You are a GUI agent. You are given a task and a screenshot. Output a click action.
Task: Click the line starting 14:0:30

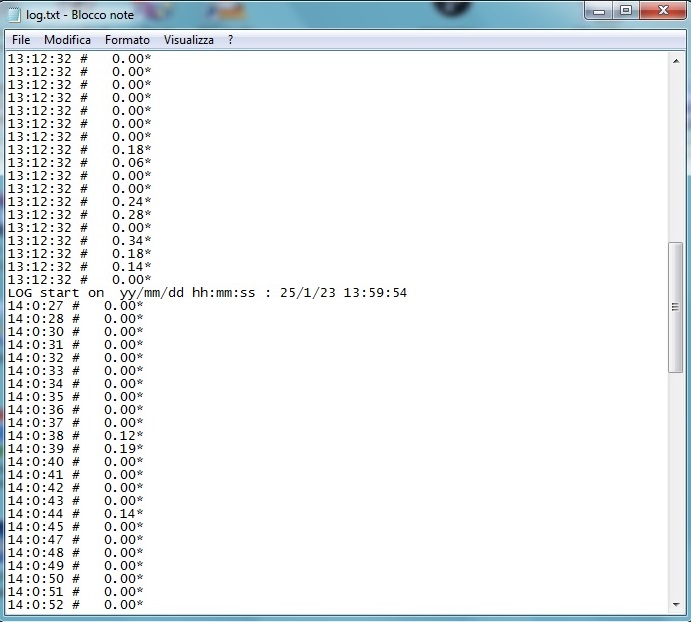pos(75,331)
